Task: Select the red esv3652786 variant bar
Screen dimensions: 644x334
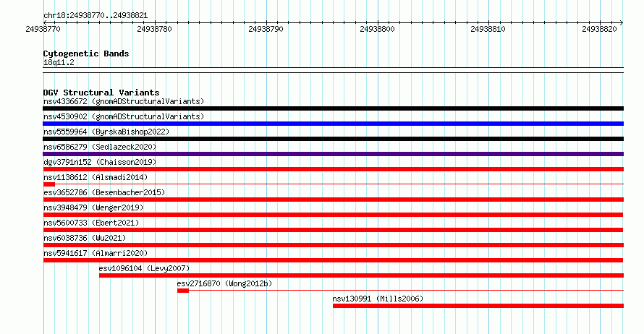Action: click(x=333, y=200)
